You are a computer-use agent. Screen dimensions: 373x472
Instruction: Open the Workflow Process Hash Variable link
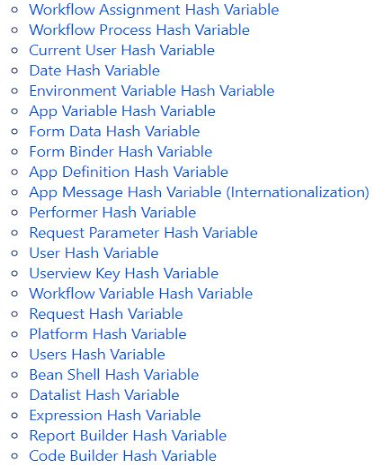139,30
